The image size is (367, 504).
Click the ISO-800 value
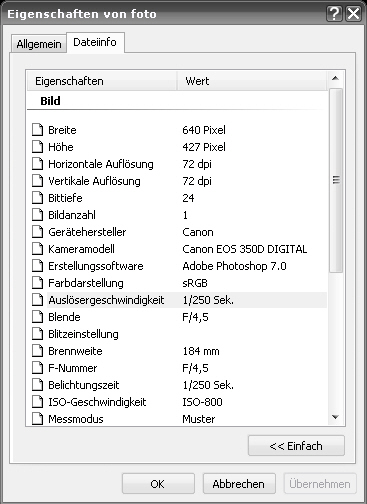point(202,402)
